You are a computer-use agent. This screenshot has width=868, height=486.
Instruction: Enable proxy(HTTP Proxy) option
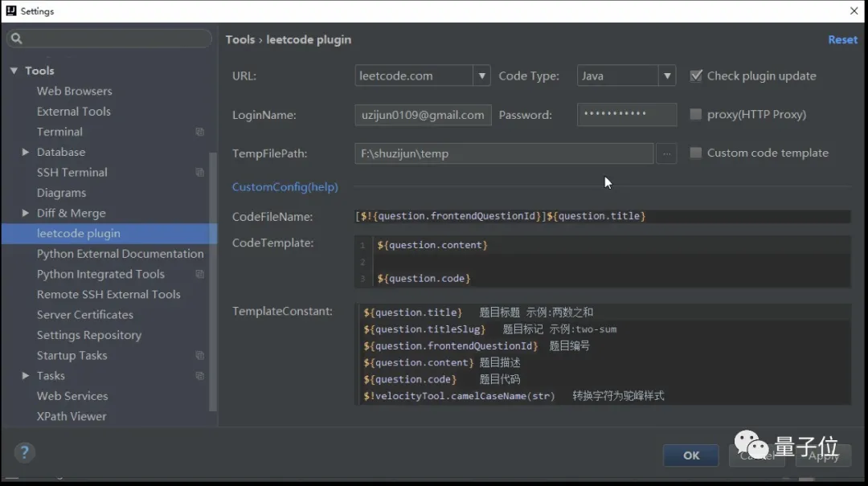(x=694, y=114)
